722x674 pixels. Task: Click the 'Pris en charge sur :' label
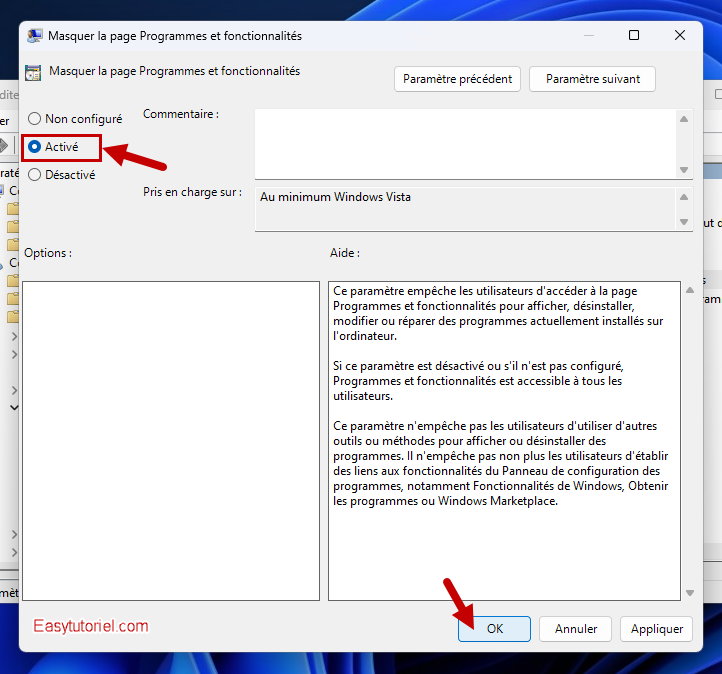192,192
